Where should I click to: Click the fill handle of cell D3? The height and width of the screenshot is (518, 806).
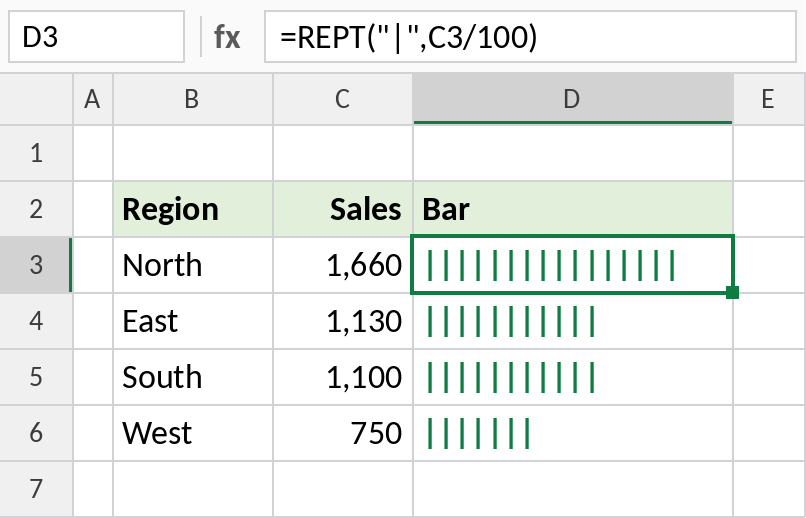click(x=732, y=292)
